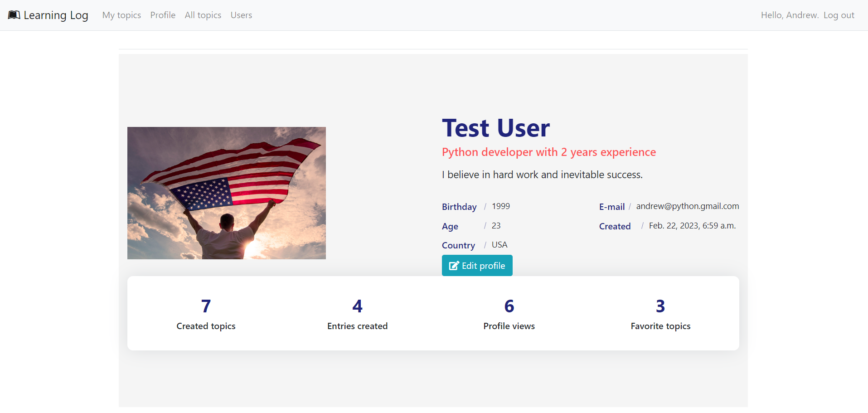The height and width of the screenshot is (413, 868).
Task: Click the user's profile photo with the flag
Action: (x=227, y=193)
